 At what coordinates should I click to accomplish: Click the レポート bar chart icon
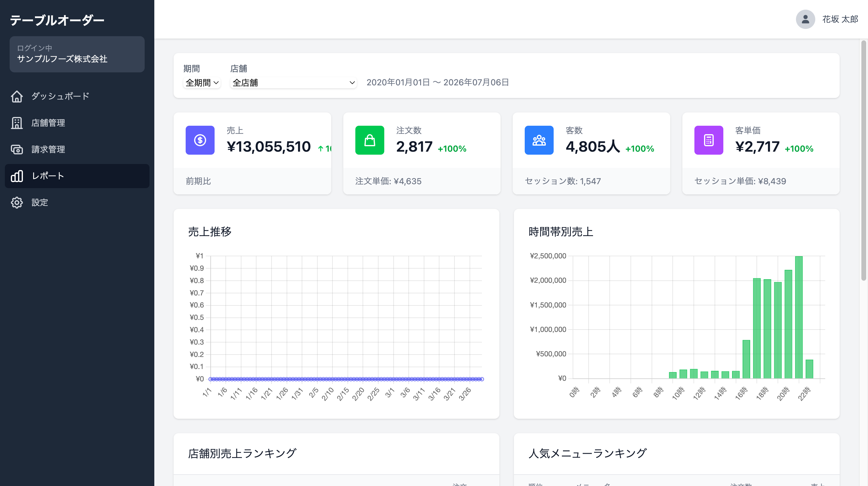tap(17, 176)
